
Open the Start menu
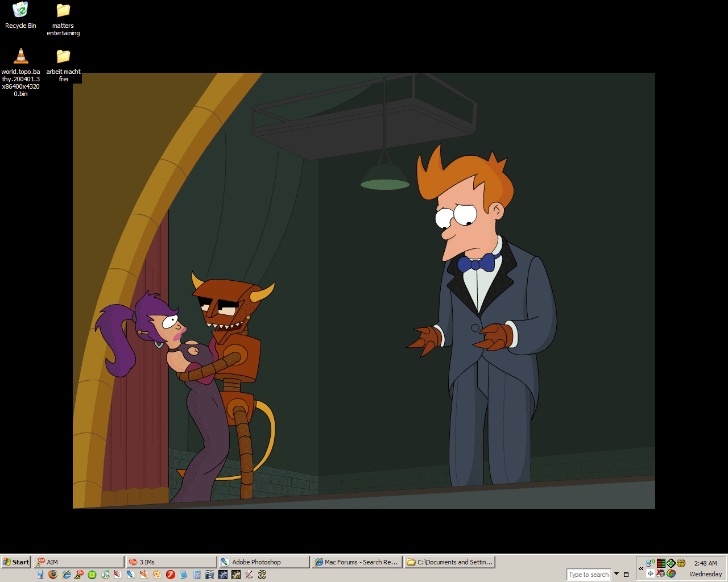click(16, 562)
